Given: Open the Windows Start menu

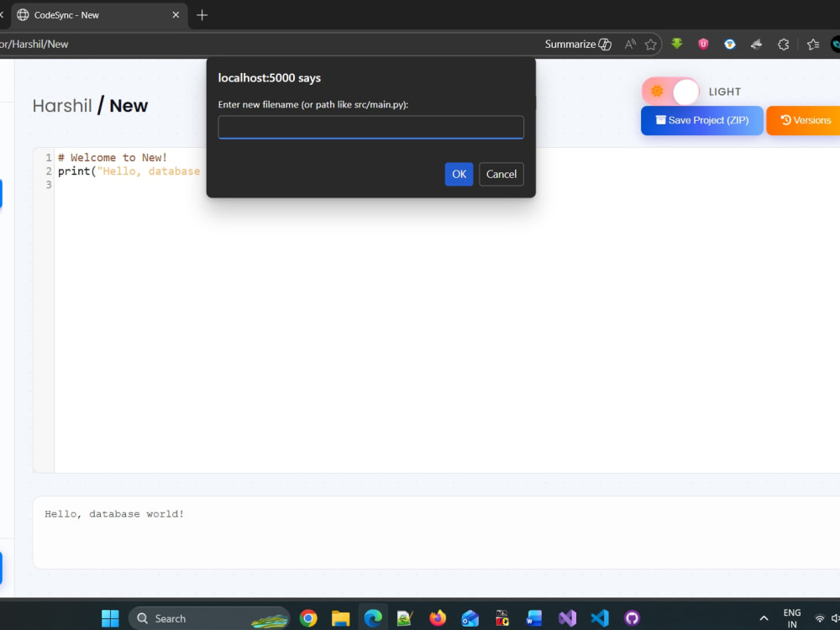Looking at the screenshot, I should pyautogui.click(x=110, y=618).
